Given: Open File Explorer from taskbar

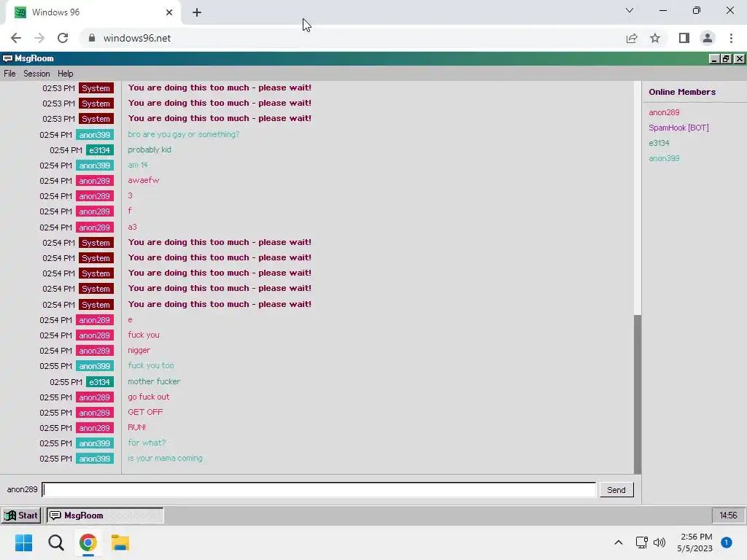Looking at the screenshot, I should pos(120,542).
